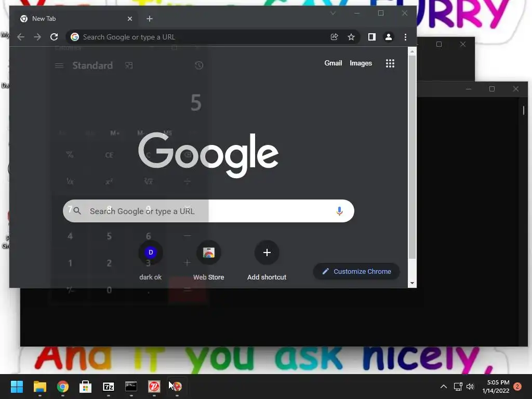Select the New Tab tab
The image size is (532, 399).
[75, 19]
